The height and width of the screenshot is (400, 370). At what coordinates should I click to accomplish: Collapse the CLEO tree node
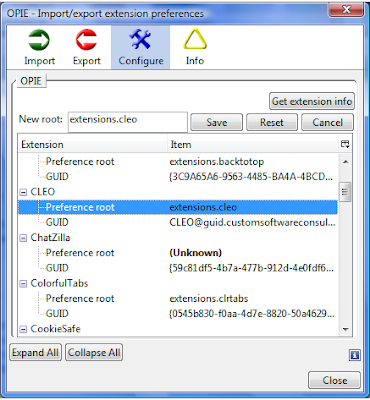click(x=23, y=192)
